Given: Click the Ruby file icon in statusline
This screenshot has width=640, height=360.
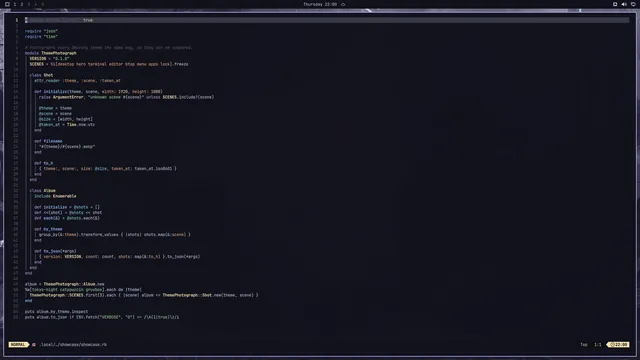Looking at the screenshot, I should coord(34,344).
